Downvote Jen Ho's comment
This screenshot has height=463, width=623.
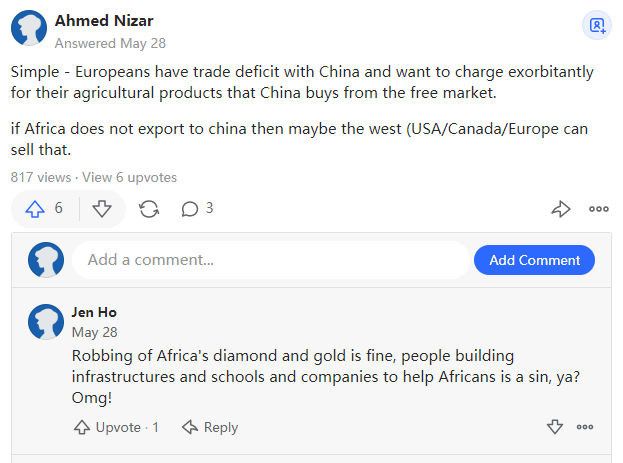555,427
